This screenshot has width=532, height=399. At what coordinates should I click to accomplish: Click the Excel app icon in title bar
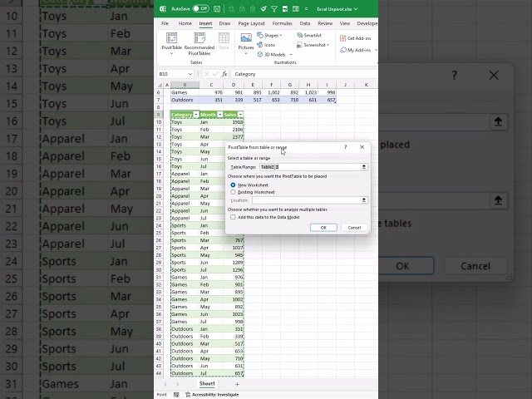[163, 9]
